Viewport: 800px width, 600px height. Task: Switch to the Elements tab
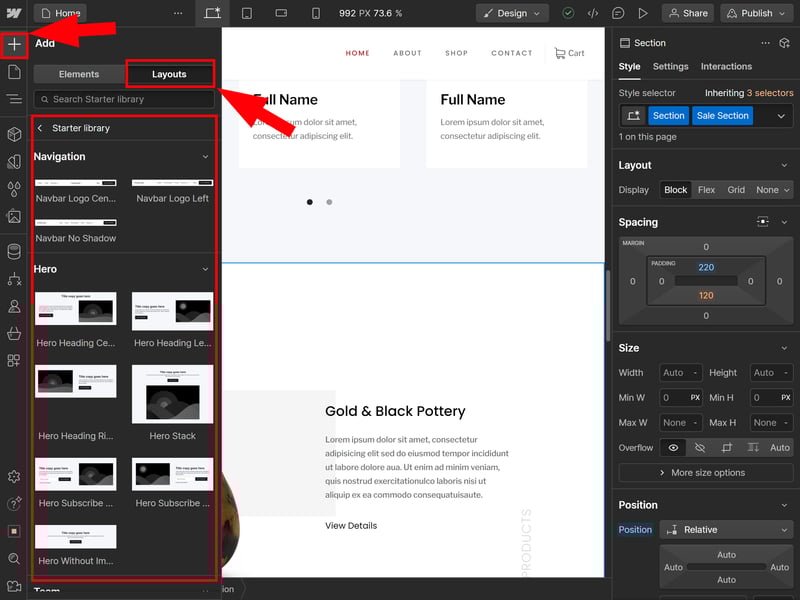point(79,74)
